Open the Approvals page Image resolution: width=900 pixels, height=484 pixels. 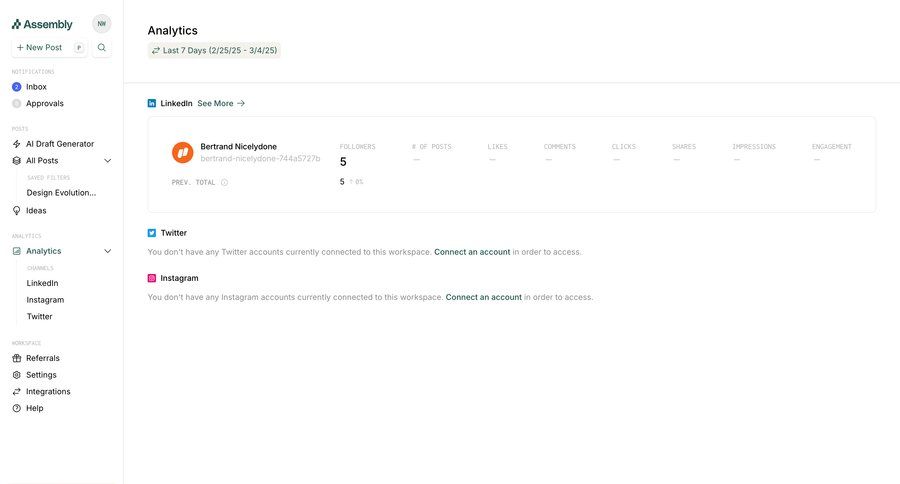tap(44, 103)
